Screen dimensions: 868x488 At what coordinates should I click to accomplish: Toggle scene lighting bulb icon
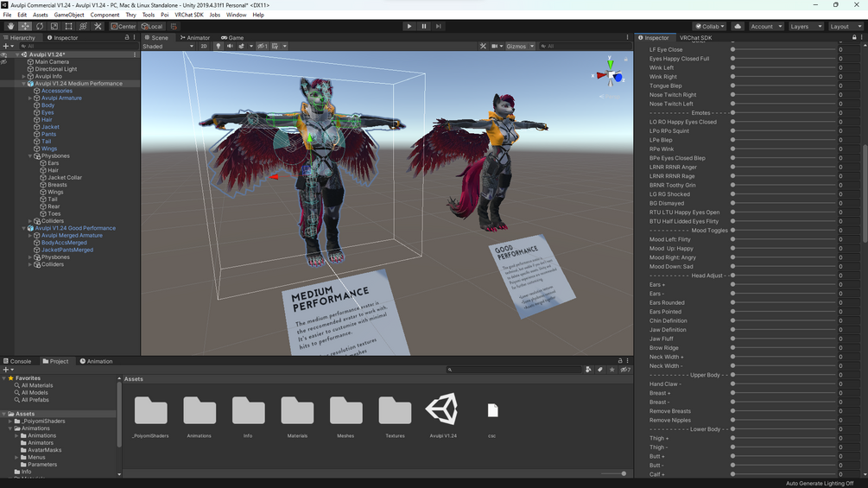tap(219, 46)
